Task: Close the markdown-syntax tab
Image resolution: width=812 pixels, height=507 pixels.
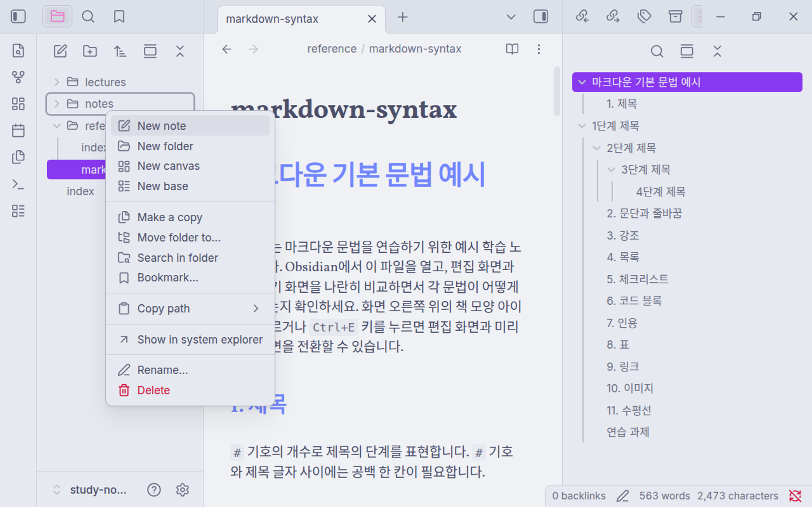Action: tap(372, 19)
